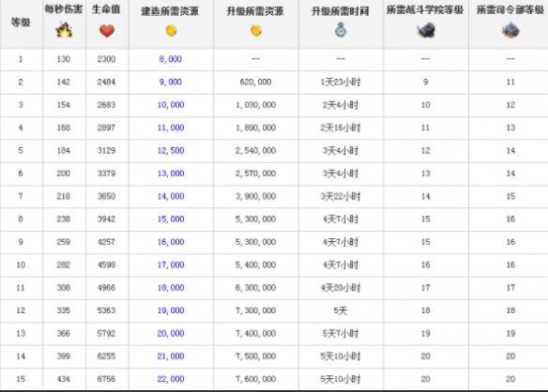Click the 7,600,000 upgrade cost cell
Image resolution: width=548 pixels, height=392 pixels.
[x=255, y=379]
